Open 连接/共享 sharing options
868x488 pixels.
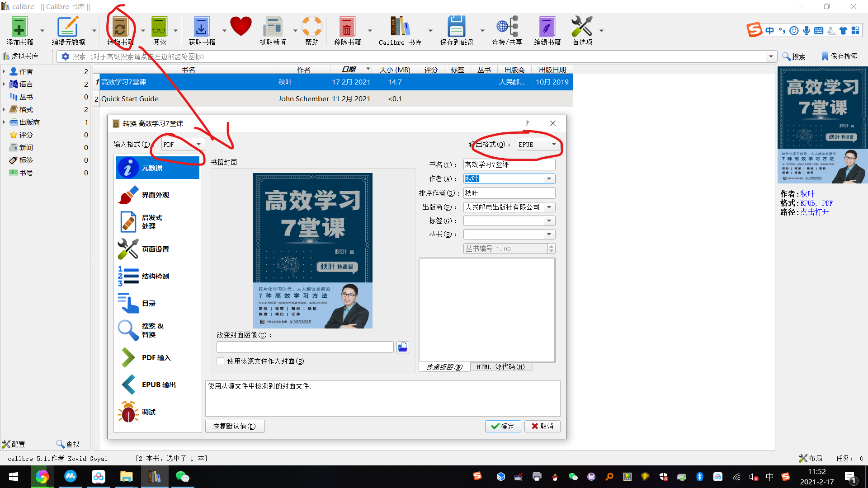507,27
